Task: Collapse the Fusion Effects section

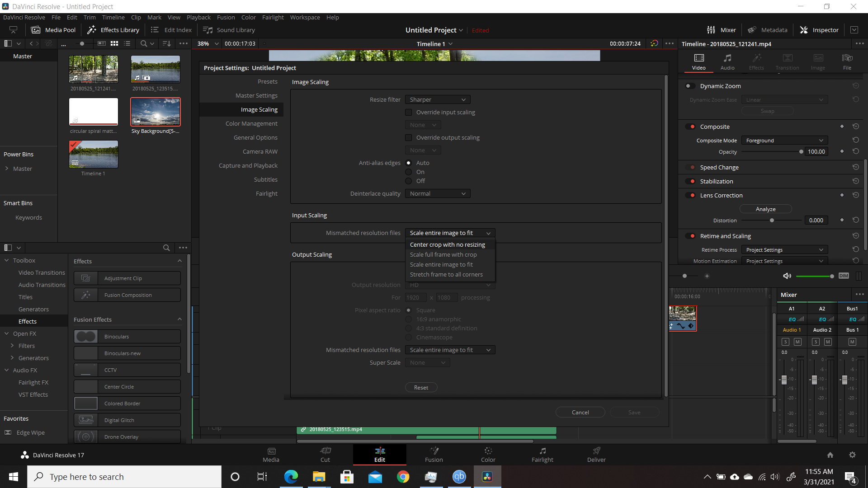Action: (x=179, y=319)
